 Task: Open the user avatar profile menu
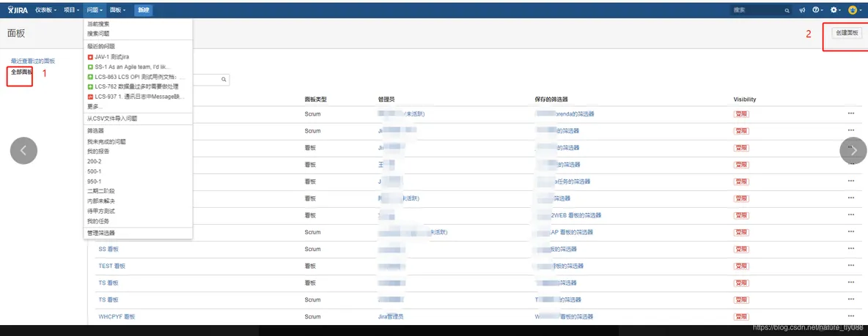click(855, 10)
